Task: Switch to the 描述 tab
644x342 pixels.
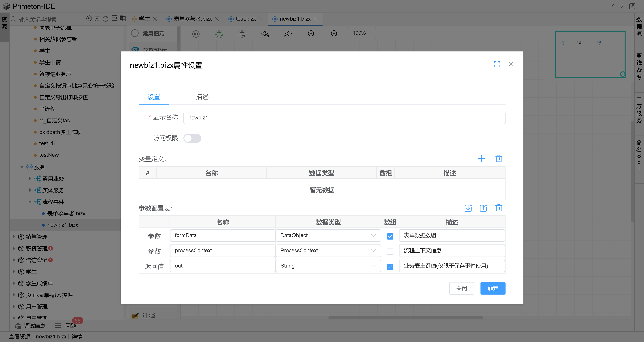Action: pyautogui.click(x=202, y=97)
